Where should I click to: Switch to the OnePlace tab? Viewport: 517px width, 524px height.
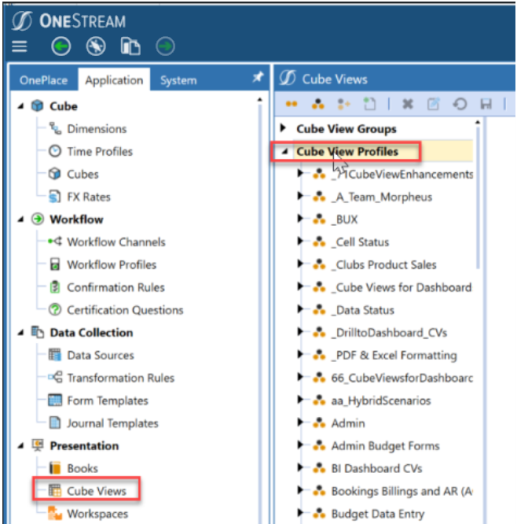coord(43,80)
